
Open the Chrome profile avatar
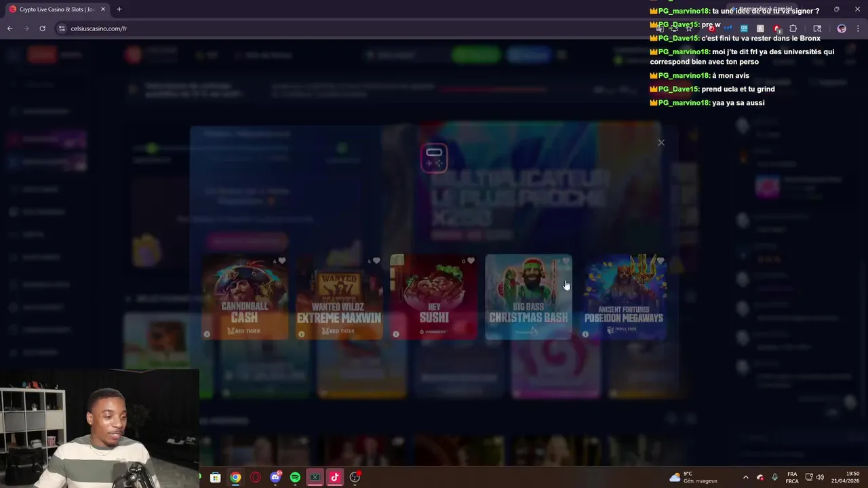pos(842,28)
